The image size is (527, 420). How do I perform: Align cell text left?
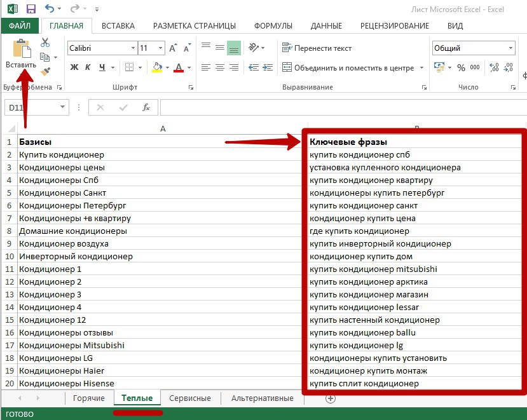click(206, 67)
